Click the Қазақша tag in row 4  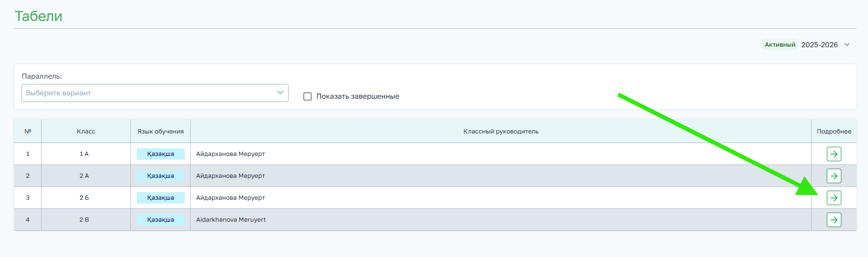point(161,220)
